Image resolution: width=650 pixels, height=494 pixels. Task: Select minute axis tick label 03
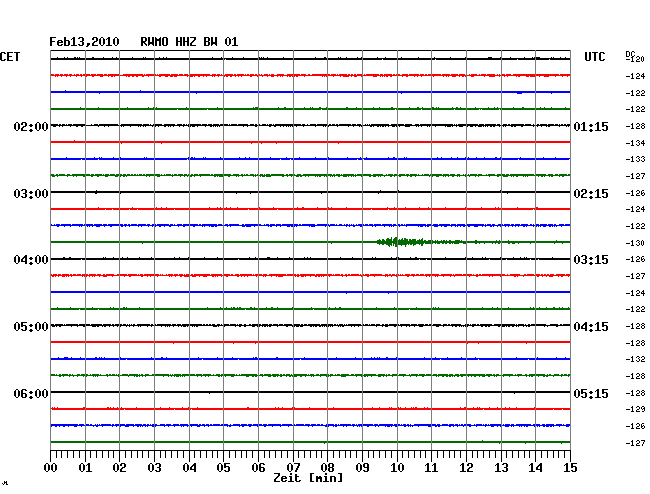[154, 467]
